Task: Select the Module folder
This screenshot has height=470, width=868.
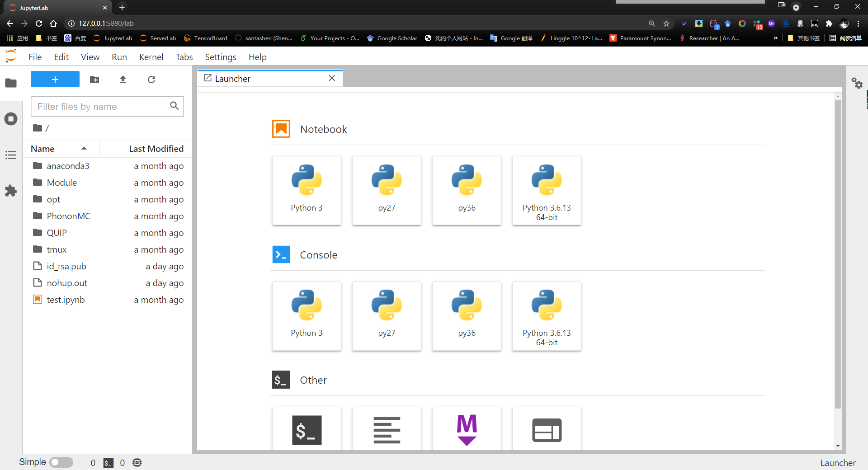Action: click(x=108, y=183)
